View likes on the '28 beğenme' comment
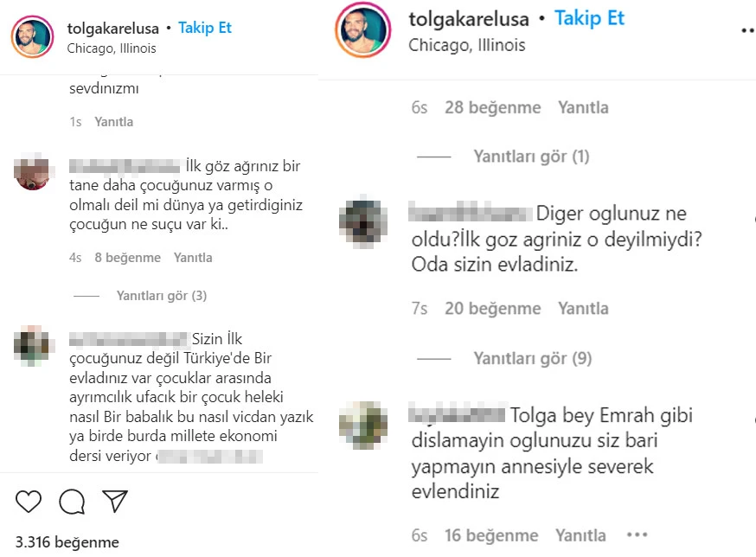Viewport: 756px width, 557px height. click(493, 107)
